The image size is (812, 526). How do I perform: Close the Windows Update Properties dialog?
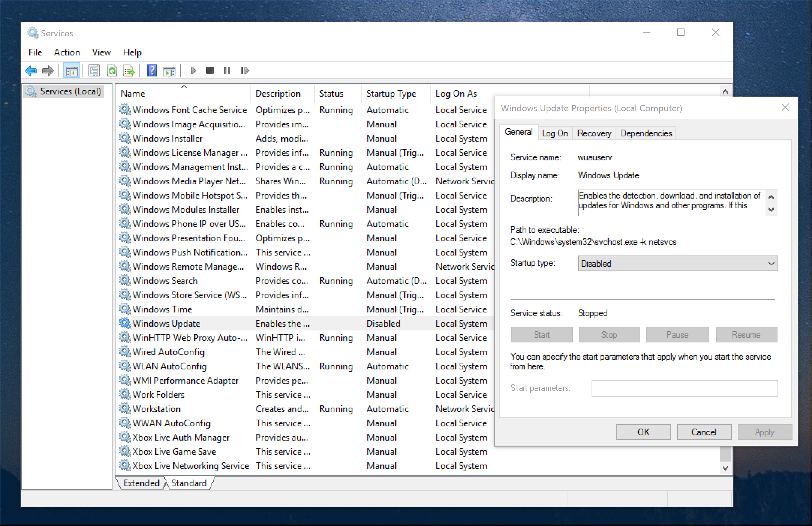(x=785, y=108)
